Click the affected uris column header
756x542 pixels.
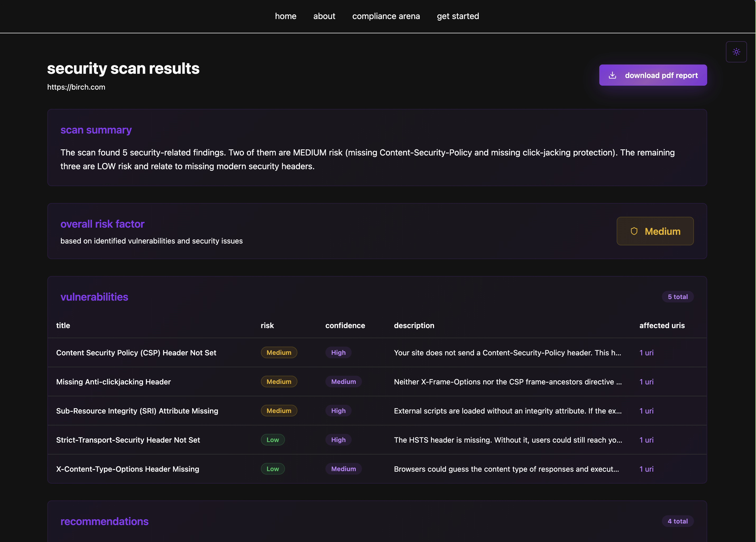[x=662, y=325]
